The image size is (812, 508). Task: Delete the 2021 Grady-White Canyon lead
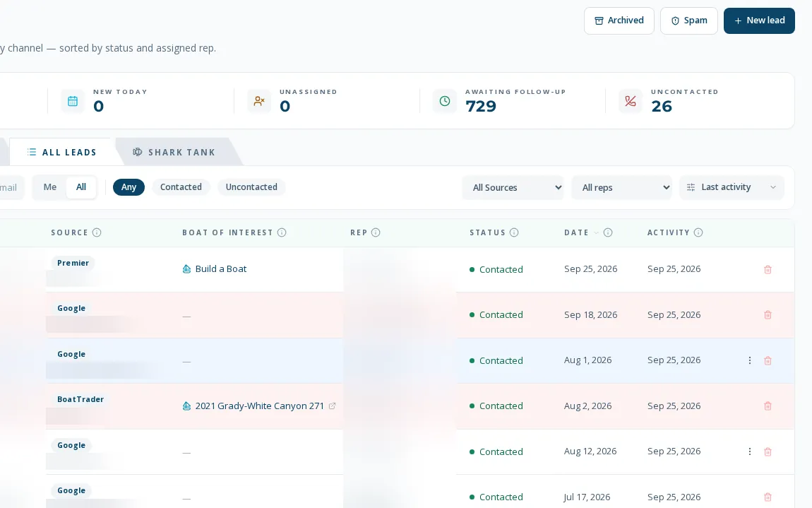pyautogui.click(x=768, y=406)
